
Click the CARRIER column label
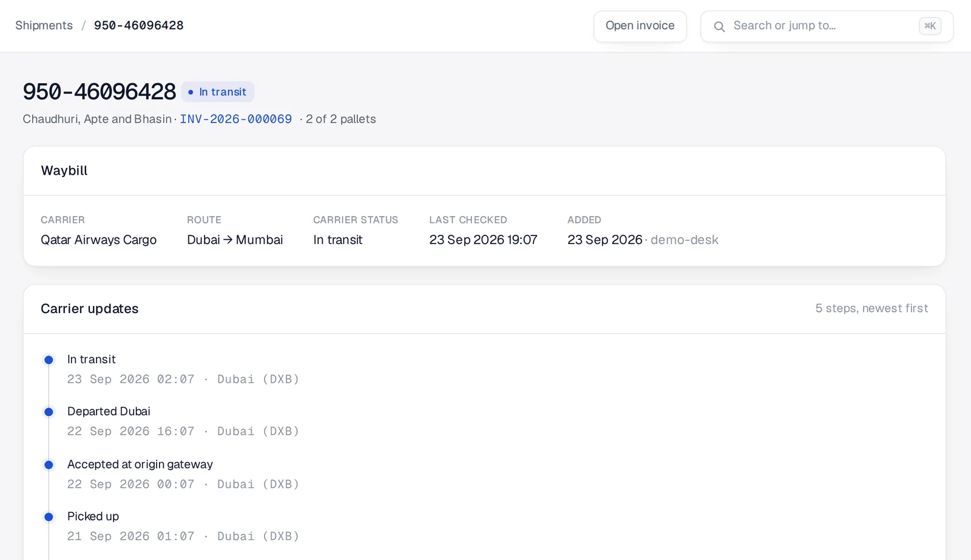pyautogui.click(x=63, y=220)
